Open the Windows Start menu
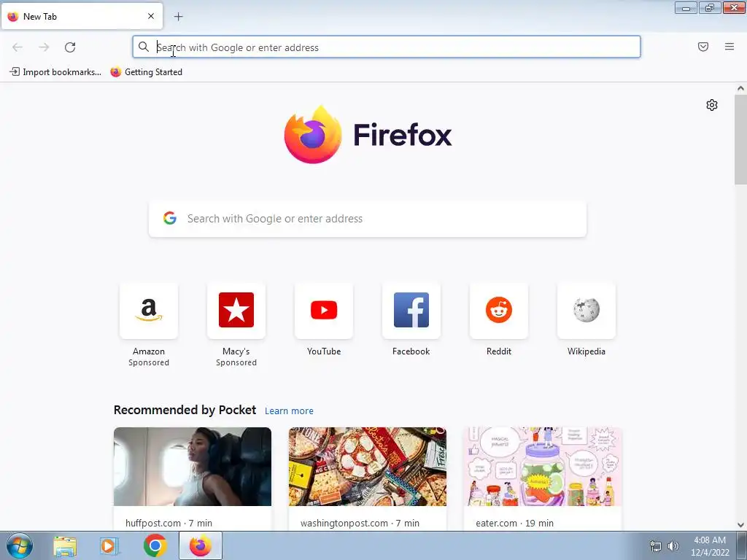This screenshot has width=747, height=560. coord(20,545)
